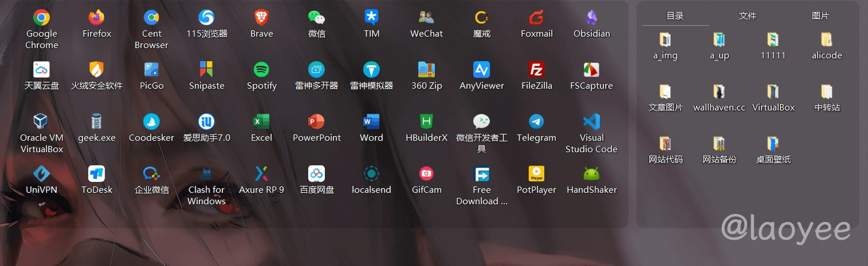Launch the UniVPN icon
Viewport: 868px width, 266px height.
(x=41, y=174)
